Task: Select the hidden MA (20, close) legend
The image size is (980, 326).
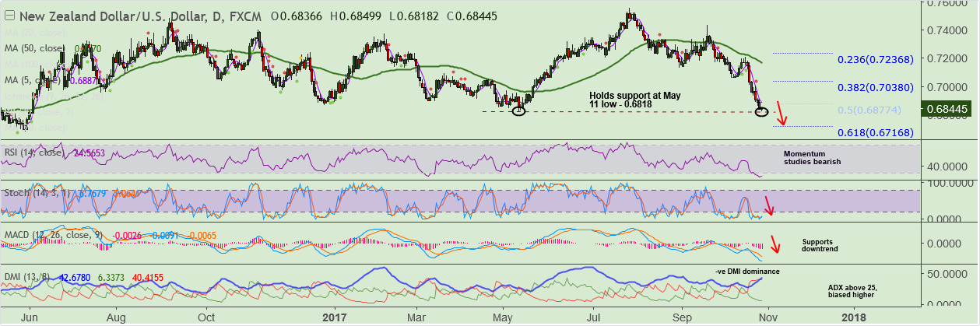Action: click(x=34, y=32)
